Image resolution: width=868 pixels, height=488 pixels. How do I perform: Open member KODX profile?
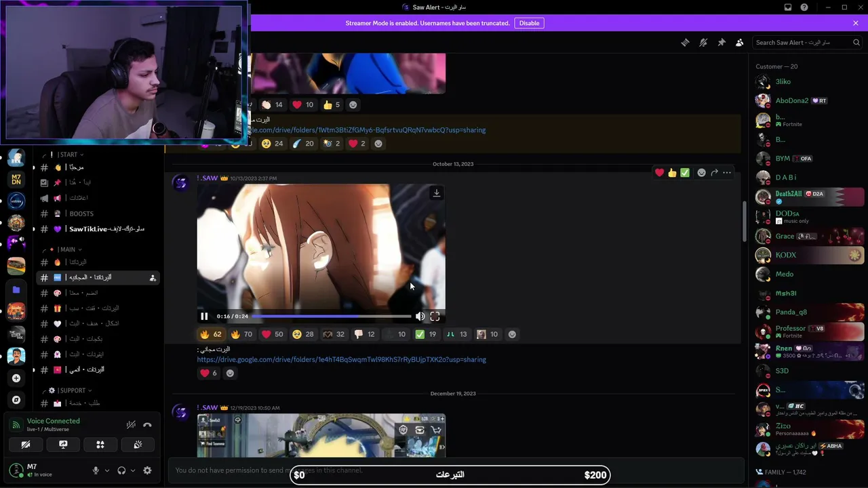point(809,256)
